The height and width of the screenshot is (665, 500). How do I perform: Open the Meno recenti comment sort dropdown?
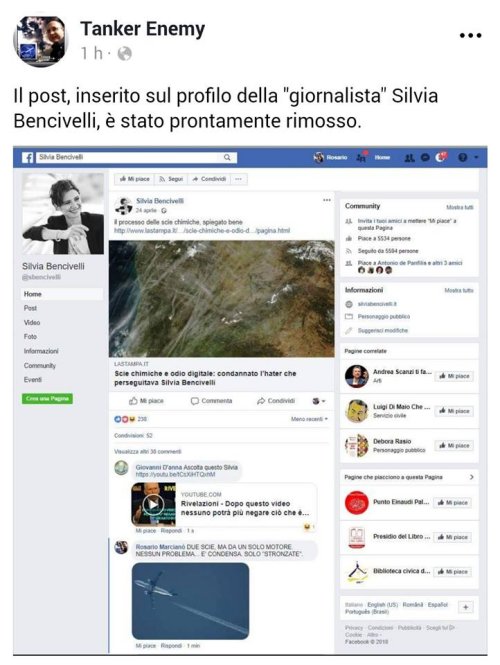click(x=309, y=419)
